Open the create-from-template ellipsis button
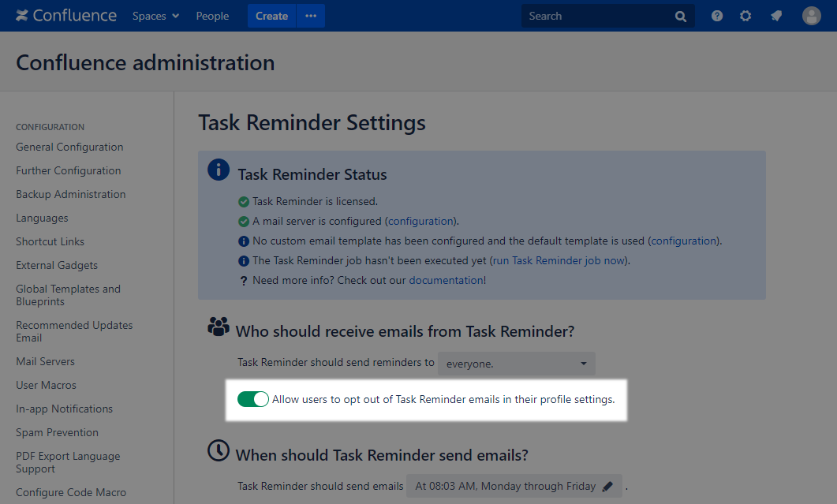 (311, 16)
